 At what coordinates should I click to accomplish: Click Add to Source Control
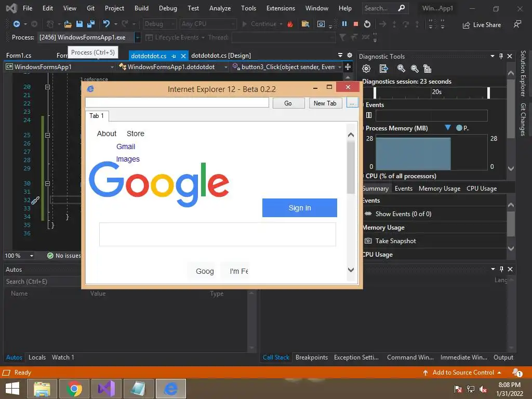(462, 373)
